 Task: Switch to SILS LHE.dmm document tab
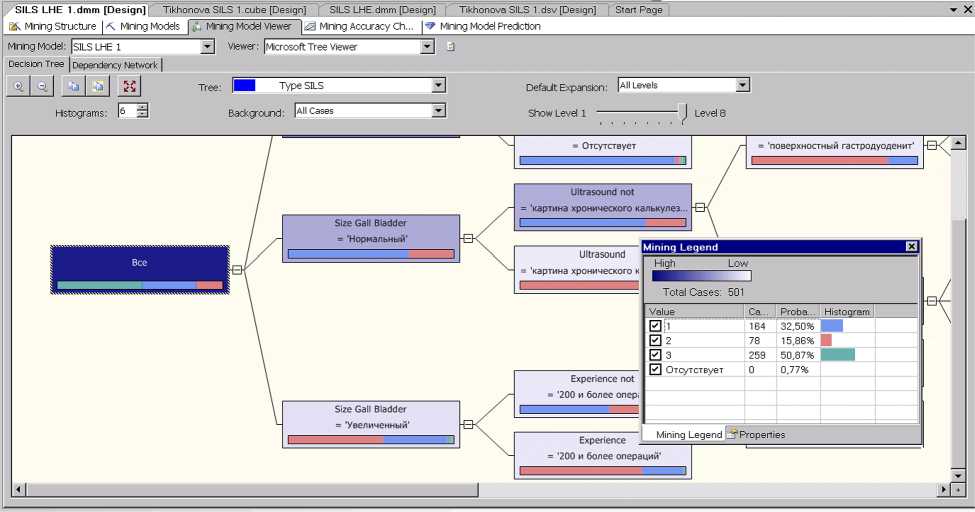coord(382,10)
